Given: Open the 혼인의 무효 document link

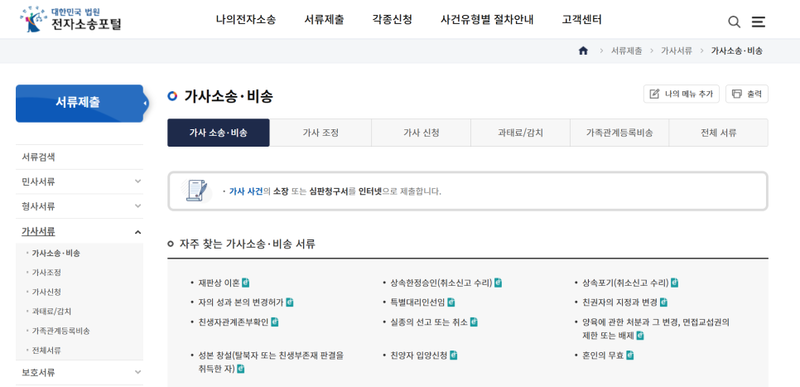Looking at the screenshot, I should point(603,355).
